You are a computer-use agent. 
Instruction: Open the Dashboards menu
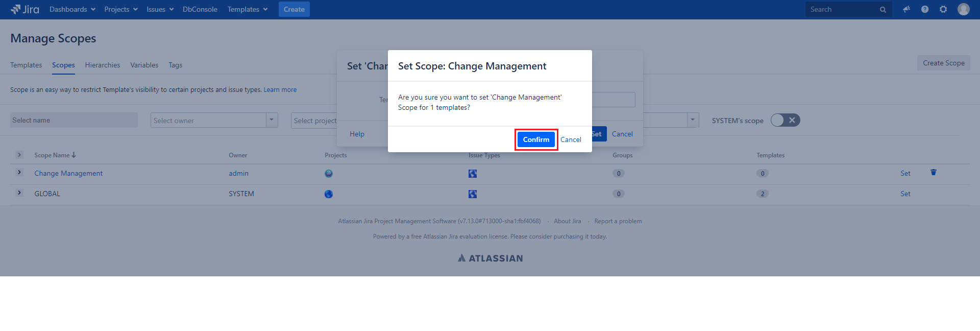(x=72, y=9)
